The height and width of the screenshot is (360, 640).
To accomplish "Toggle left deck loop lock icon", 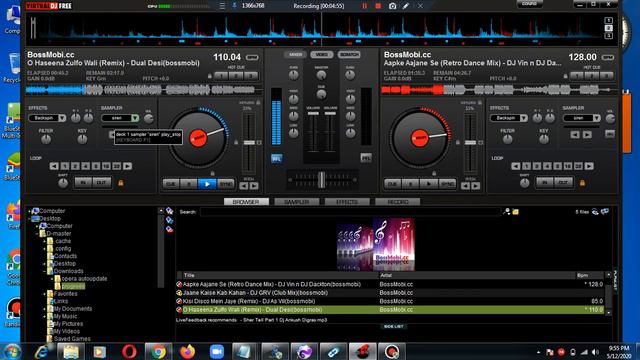I will click(x=121, y=183).
